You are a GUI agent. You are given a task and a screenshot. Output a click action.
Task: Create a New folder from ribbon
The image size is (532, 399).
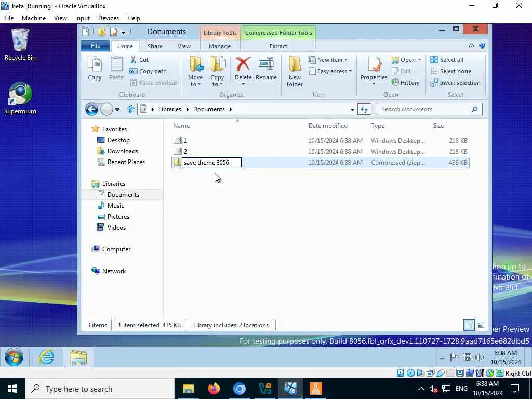tap(295, 71)
